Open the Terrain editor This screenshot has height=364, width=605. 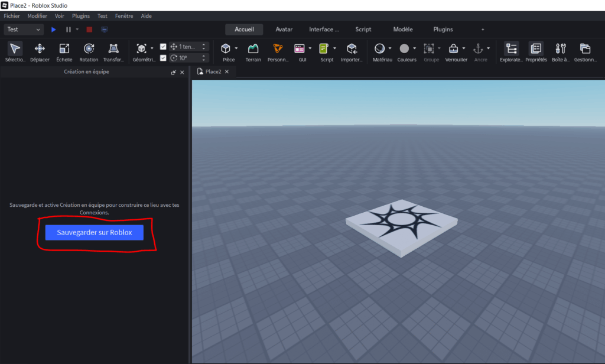(x=253, y=50)
